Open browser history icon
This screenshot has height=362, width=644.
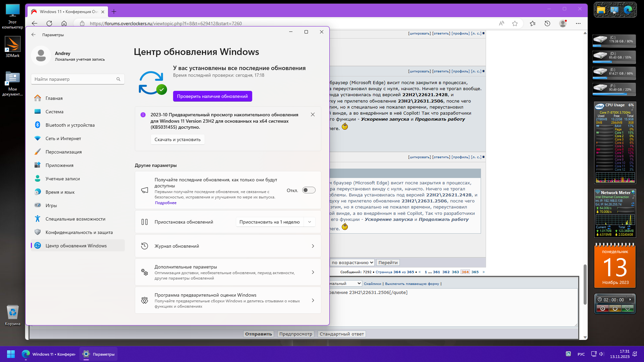(547, 23)
